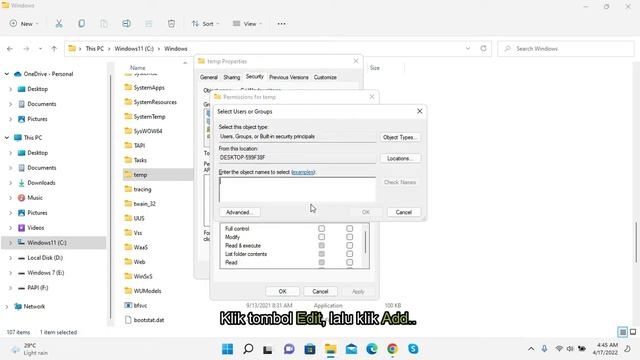This screenshot has width=640, height=360.
Task: Open recent locations dropdown beside forward arrow
Action: click(x=40, y=49)
